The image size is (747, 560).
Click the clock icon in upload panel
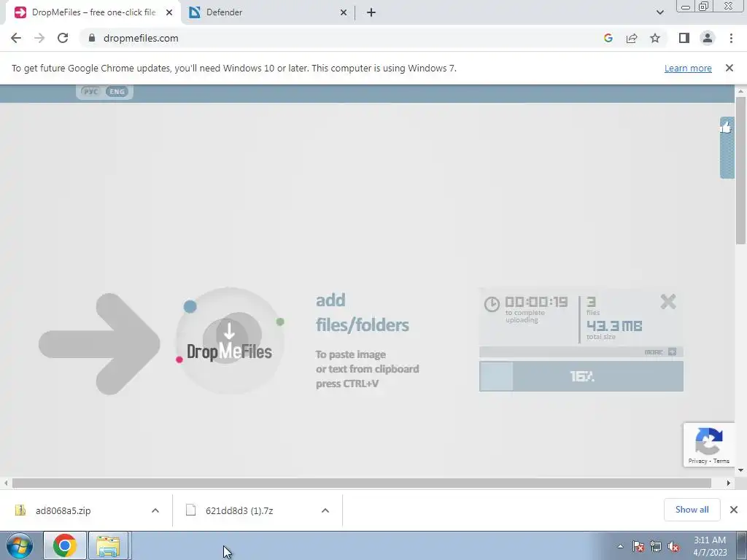[492, 304]
